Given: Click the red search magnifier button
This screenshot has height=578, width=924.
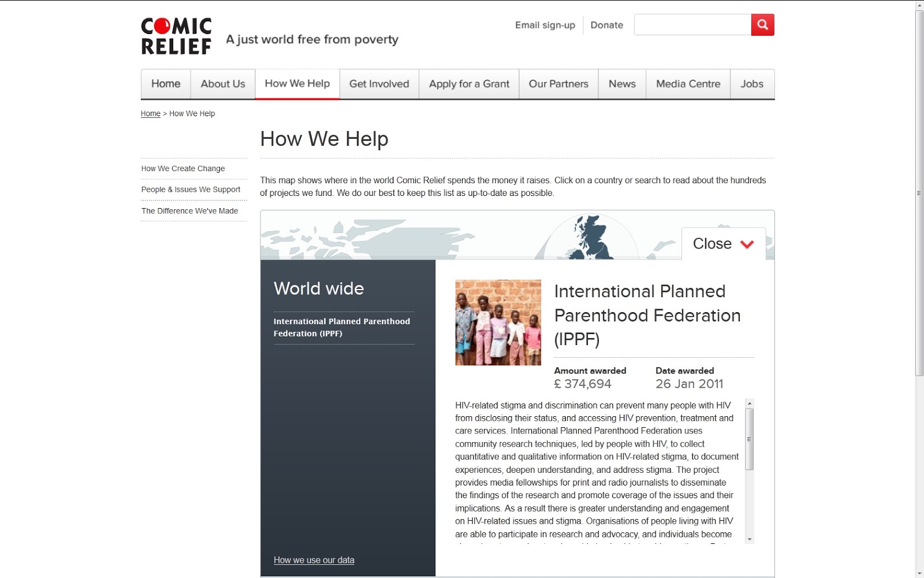Looking at the screenshot, I should coord(762,25).
